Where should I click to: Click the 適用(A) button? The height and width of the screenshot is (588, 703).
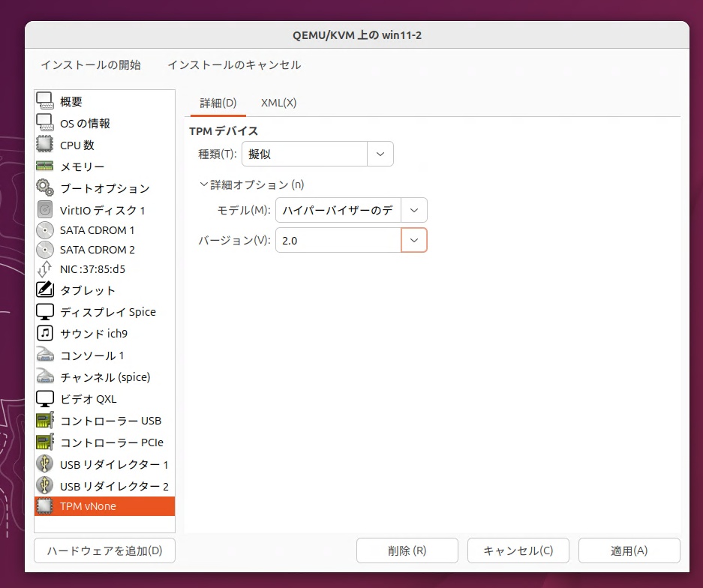(629, 550)
